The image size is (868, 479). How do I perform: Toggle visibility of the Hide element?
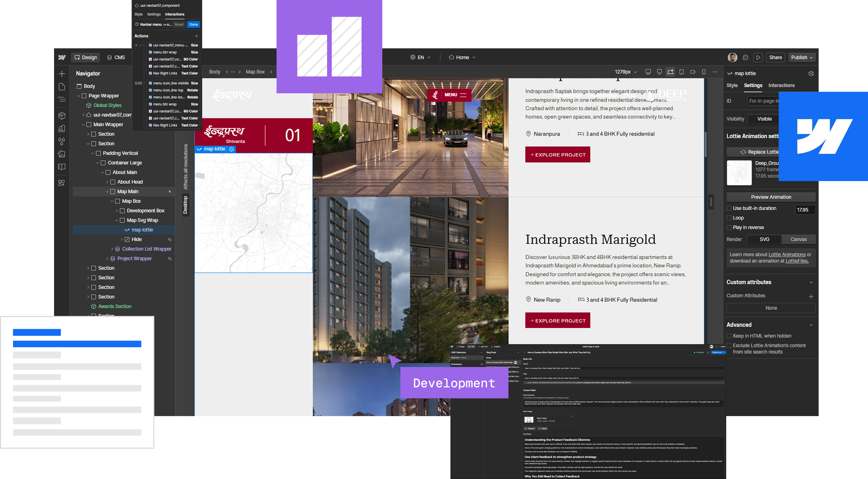170,239
